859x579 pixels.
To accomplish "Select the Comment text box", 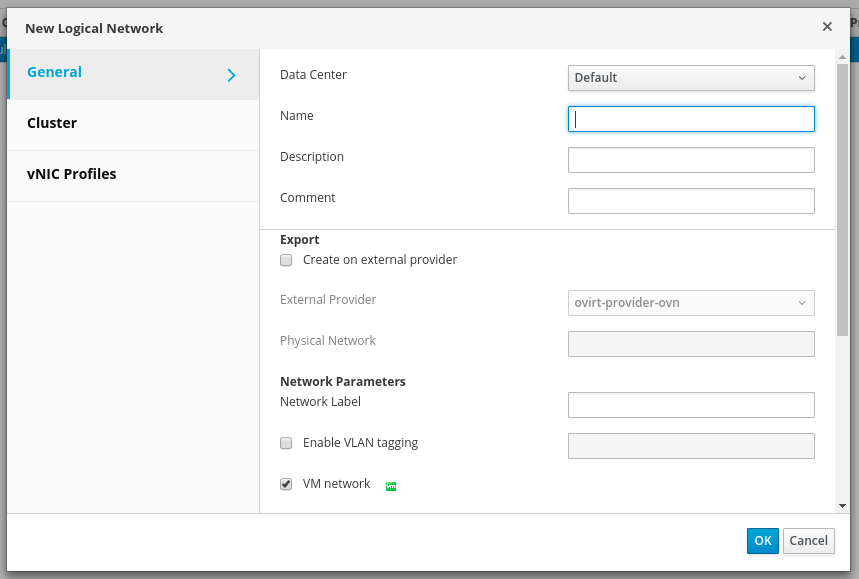I will (x=691, y=201).
